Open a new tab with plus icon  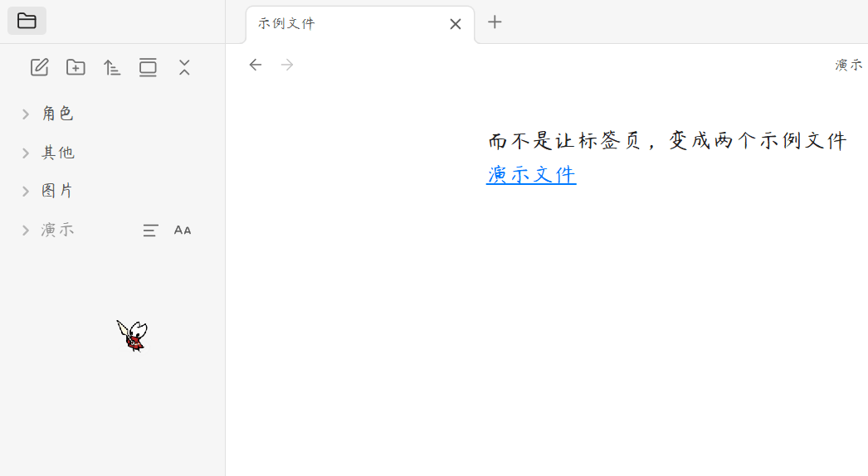[x=495, y=22]
